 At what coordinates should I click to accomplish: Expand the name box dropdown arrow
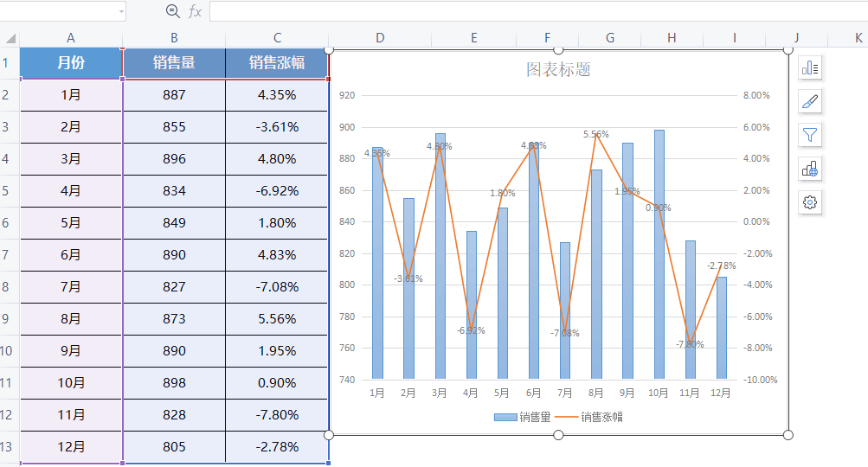pyautogui.click(x=119, y=11)
